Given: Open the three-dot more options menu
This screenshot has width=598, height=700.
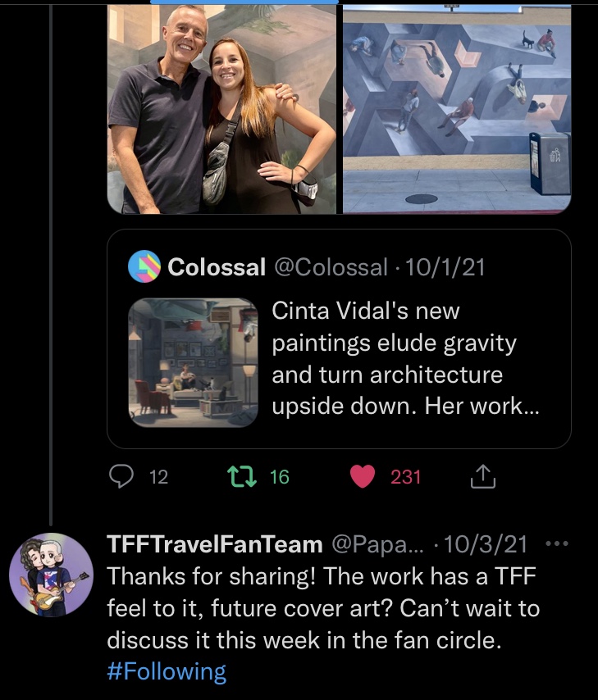Looking at the screenshot, I should (556, 543).
